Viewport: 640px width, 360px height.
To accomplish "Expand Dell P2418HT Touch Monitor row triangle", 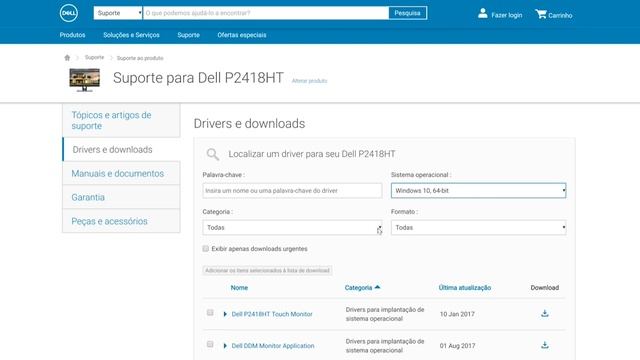I will [x=225, y=314].
